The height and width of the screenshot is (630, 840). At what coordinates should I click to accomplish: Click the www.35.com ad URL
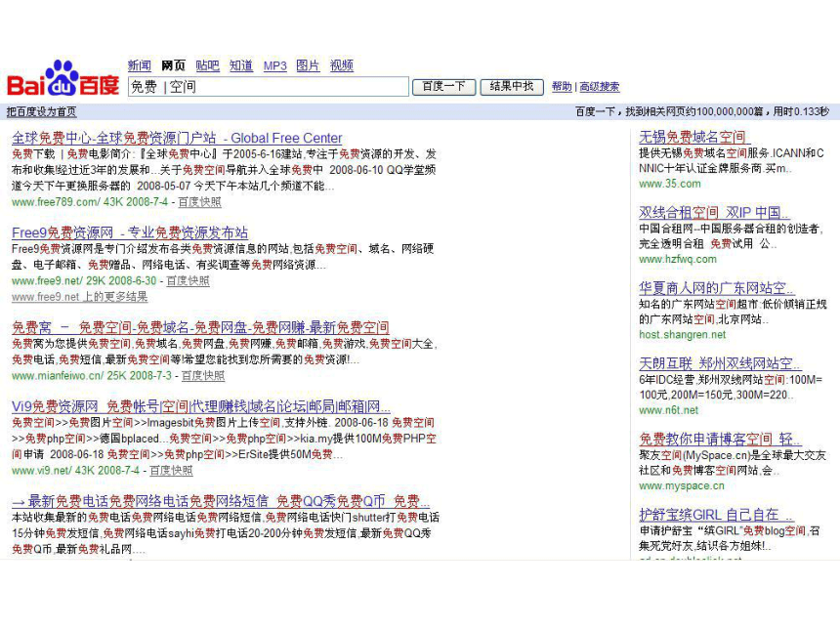click(x=670, y=184)
